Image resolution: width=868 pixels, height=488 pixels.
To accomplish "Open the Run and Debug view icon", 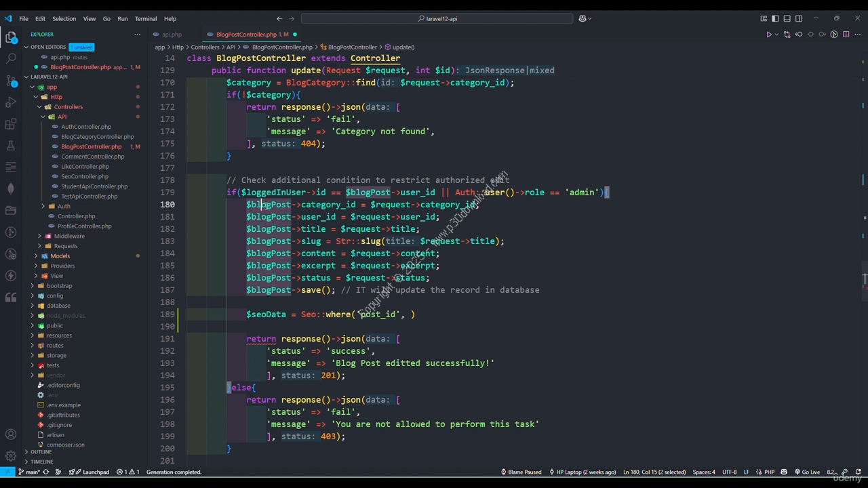I will point(11,102).
